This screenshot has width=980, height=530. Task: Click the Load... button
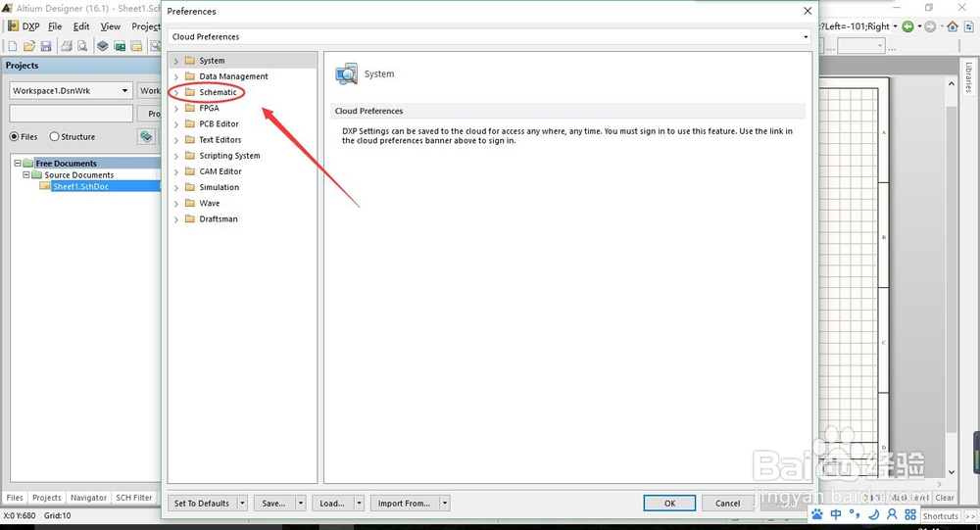tap(332, 504)
